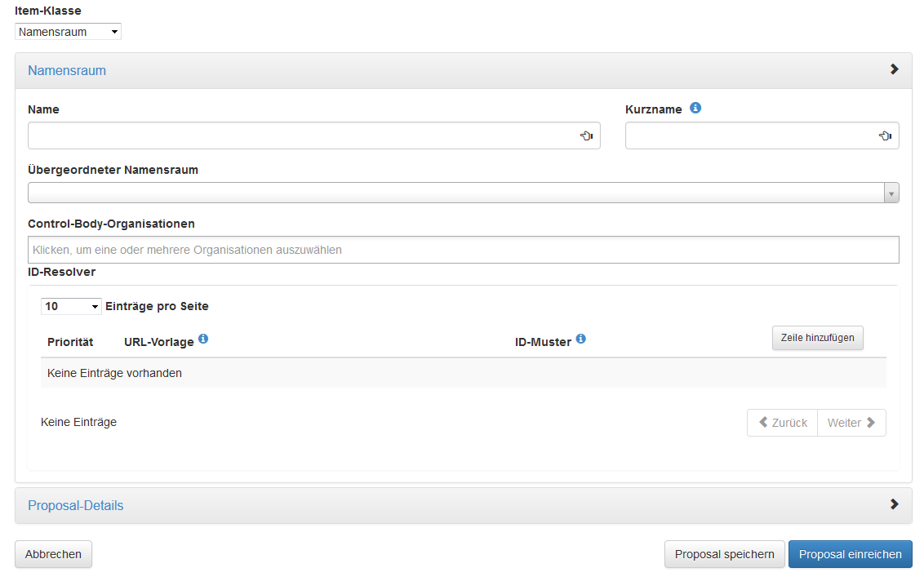Show info for URL-Vorlage
924x577 pixels.
203,339
